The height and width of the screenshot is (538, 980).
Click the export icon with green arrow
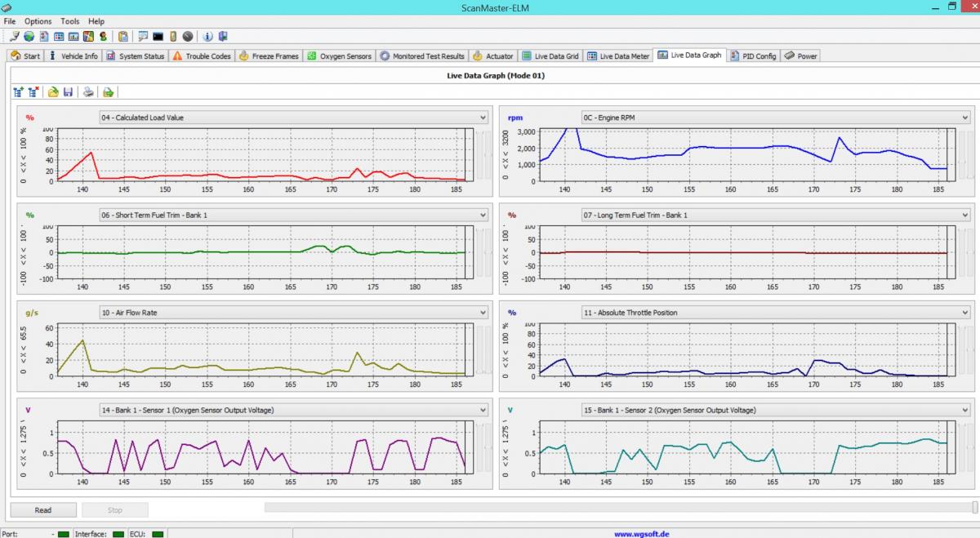(108, 92)
